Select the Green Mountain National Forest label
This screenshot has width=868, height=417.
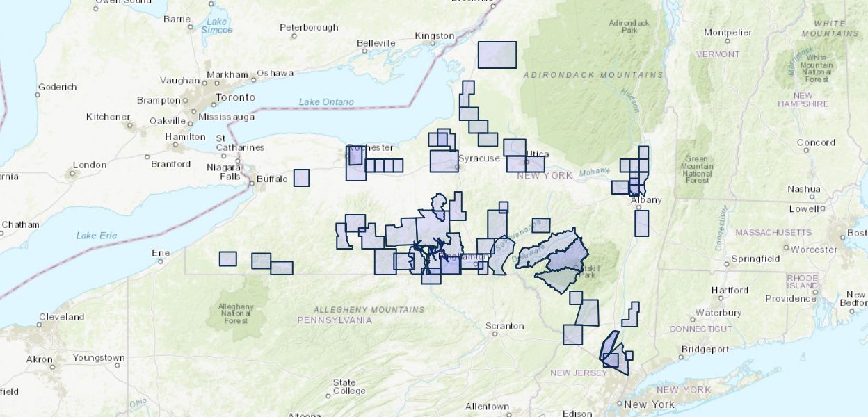(x=697, y=170)
